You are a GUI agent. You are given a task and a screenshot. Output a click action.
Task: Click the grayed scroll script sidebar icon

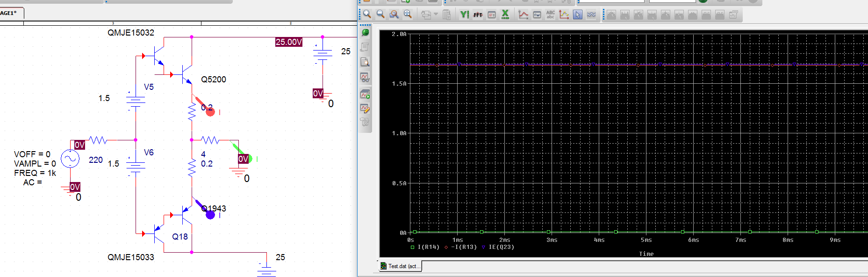tap(365, 47)
